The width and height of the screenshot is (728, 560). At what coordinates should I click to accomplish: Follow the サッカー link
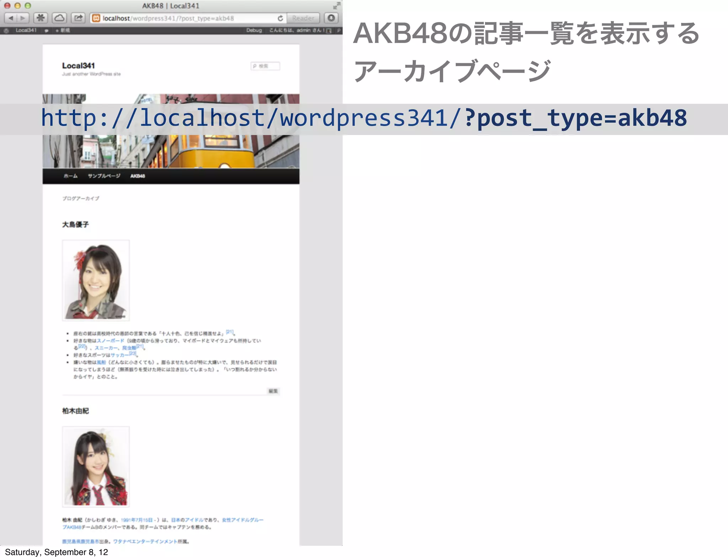[x=120, y=355]
